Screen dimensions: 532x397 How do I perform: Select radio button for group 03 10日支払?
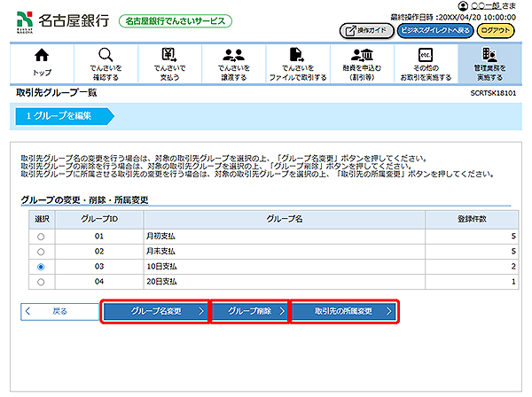(41, 267)
